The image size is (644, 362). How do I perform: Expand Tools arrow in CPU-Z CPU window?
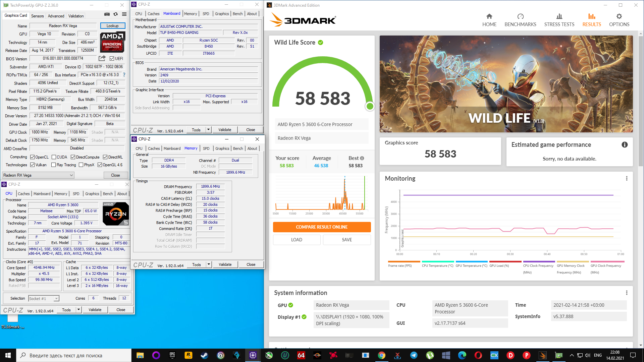[x=78, y=310]
